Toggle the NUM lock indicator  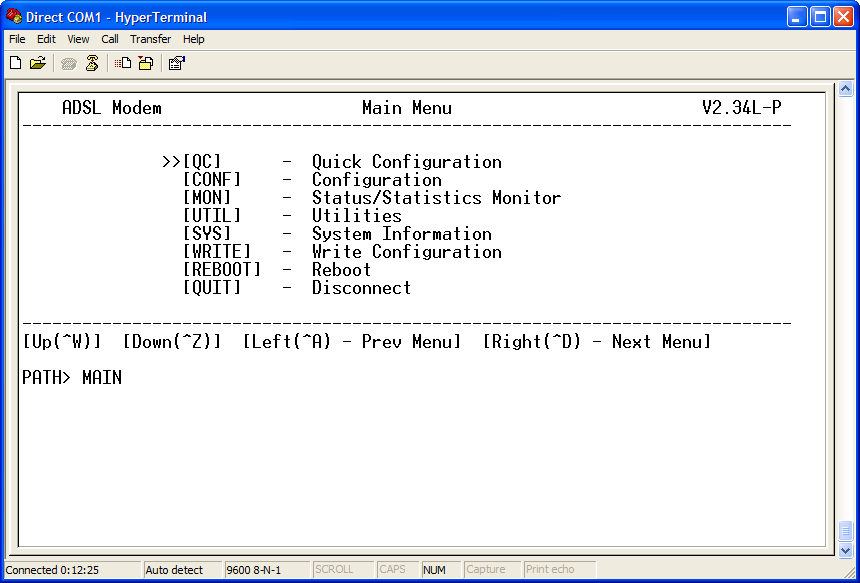437,569
